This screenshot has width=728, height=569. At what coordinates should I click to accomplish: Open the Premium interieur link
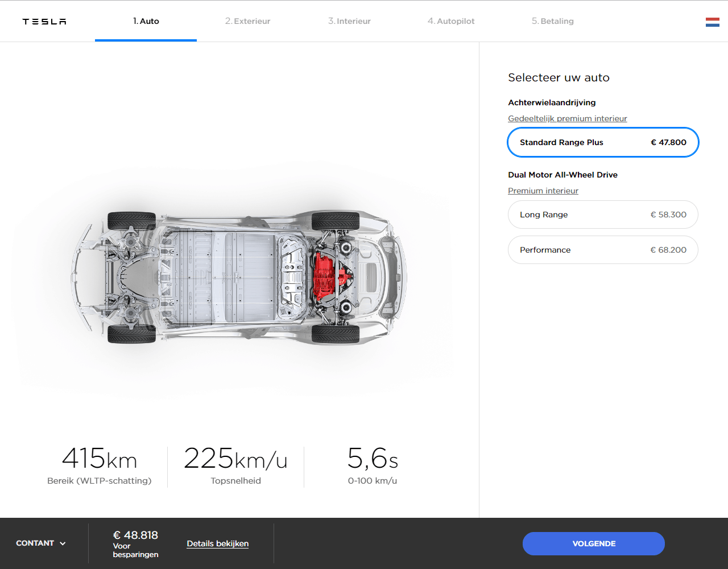click(543, 191)
